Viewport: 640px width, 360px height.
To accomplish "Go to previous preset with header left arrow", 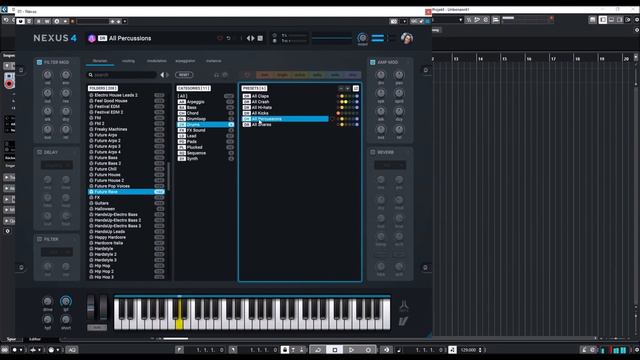I will 249,38.
